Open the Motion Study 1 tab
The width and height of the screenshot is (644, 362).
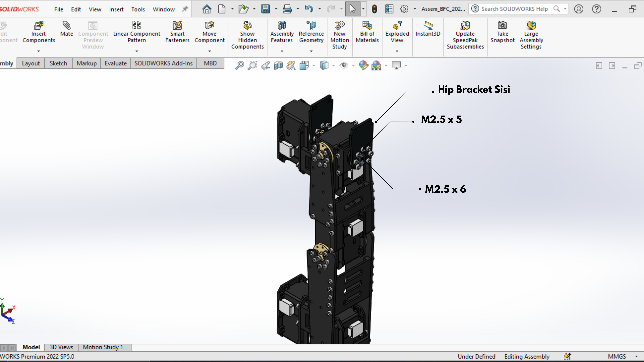pos(103,347)
